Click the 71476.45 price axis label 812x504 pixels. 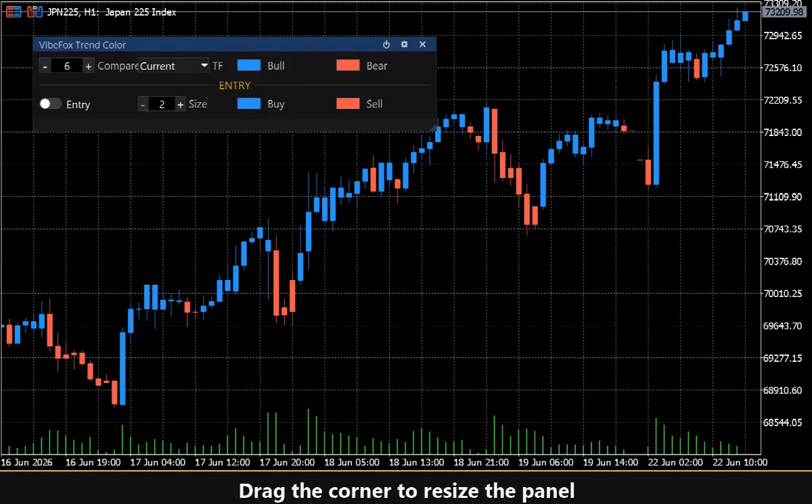pyautogui.click(x=782, y=164)
